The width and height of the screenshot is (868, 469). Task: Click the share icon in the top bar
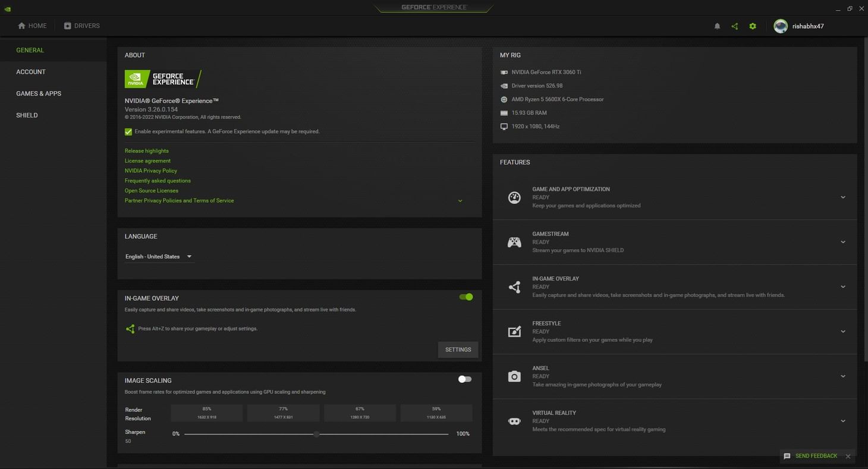click(x=735, y=26)
